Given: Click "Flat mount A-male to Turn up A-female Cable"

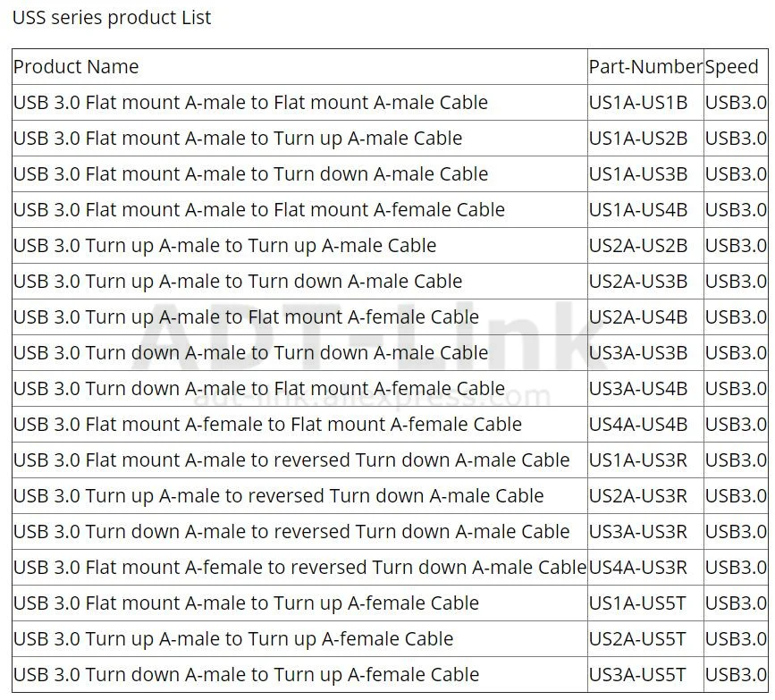Looking at the screenshot, I should [x=246, y=603].
